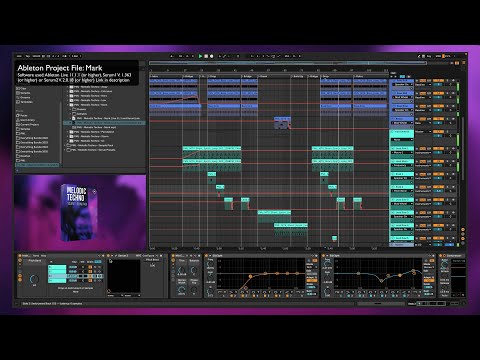Enable Draw Mode pencil in top bar
Viewport: 480px width, 360px height.
tap(419, 56)
